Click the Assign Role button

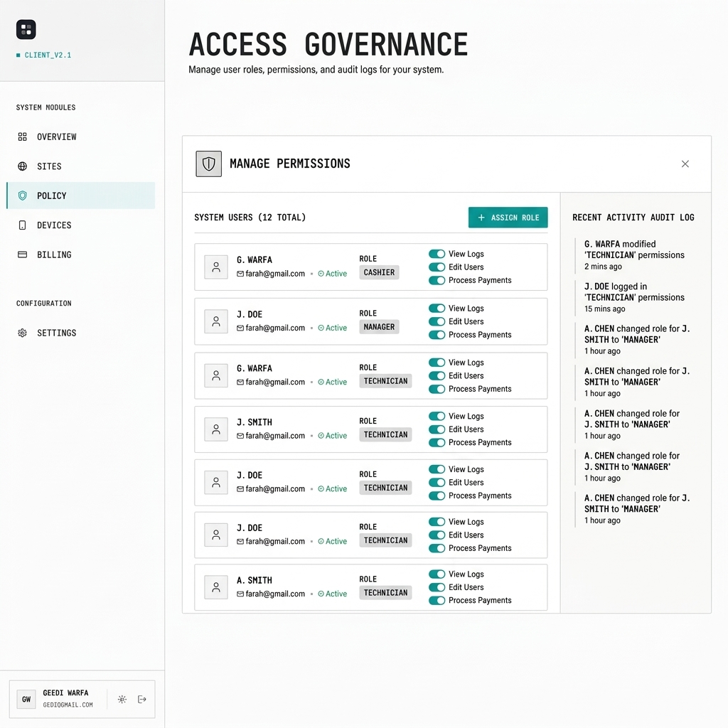508,218
